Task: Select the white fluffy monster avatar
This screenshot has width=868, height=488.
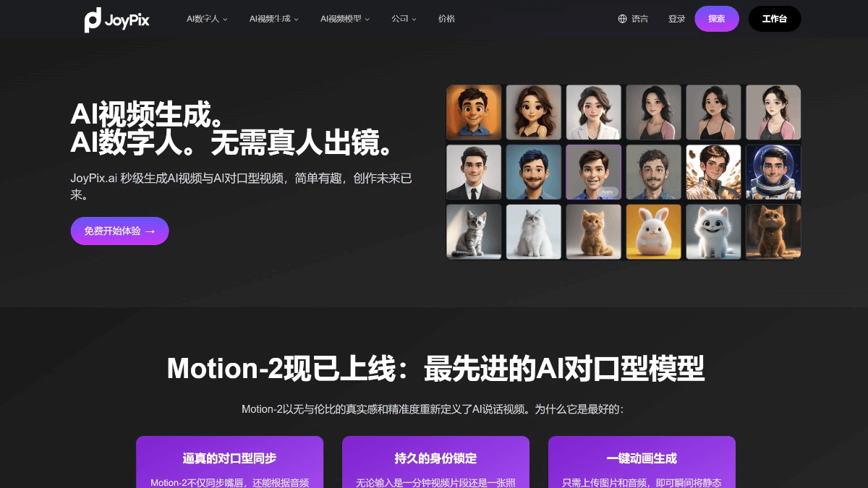Action: pyautogui.click(x=713, y=231)
